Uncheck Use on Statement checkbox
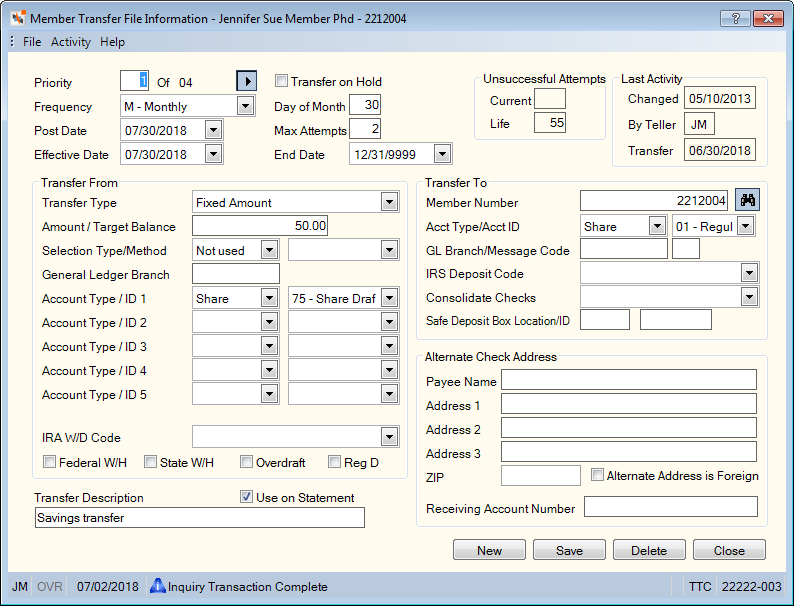Screen dimensions: 794x606 246,497
